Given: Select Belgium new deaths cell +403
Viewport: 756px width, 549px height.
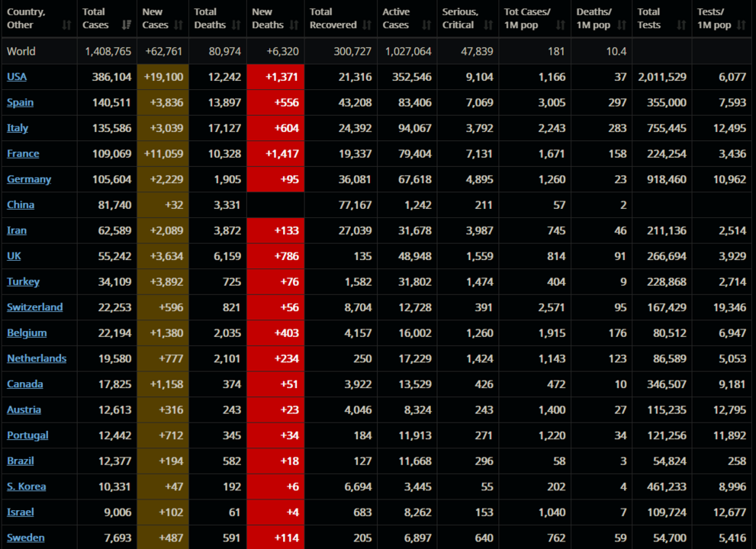Looking at the screenshot, I should click(x=275, y=332).
